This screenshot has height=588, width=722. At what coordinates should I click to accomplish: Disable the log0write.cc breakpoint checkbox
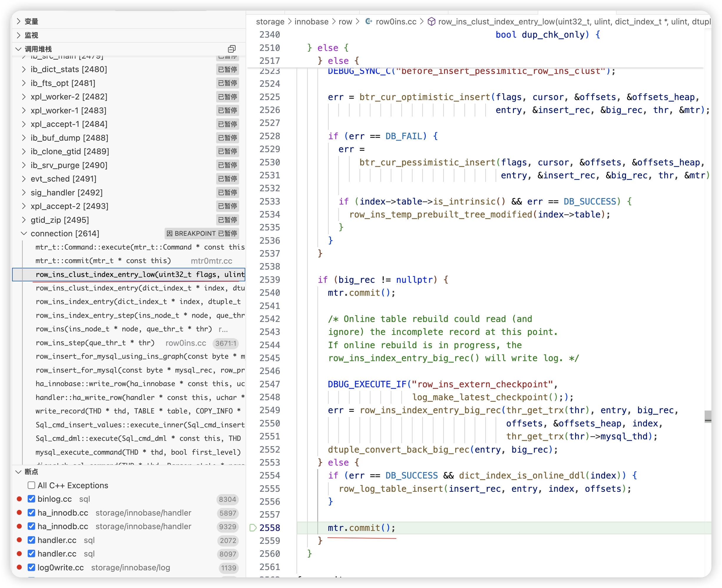pyautogui.click(x=32, y=567)
